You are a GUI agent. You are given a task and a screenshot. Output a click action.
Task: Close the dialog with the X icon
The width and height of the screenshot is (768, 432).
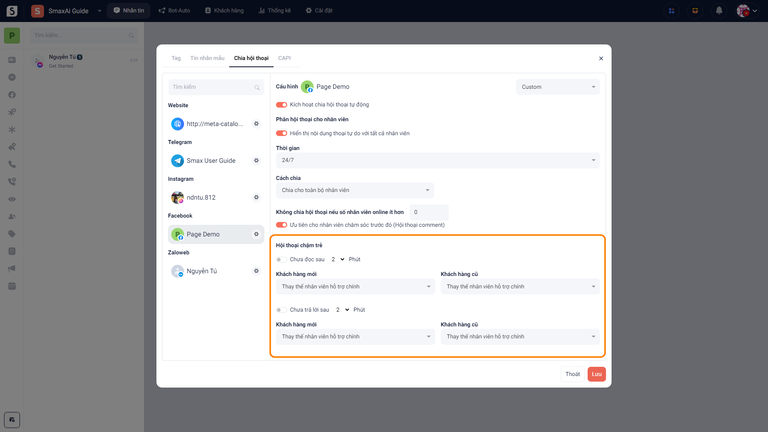pyautogui.click(x=600, y=58)
